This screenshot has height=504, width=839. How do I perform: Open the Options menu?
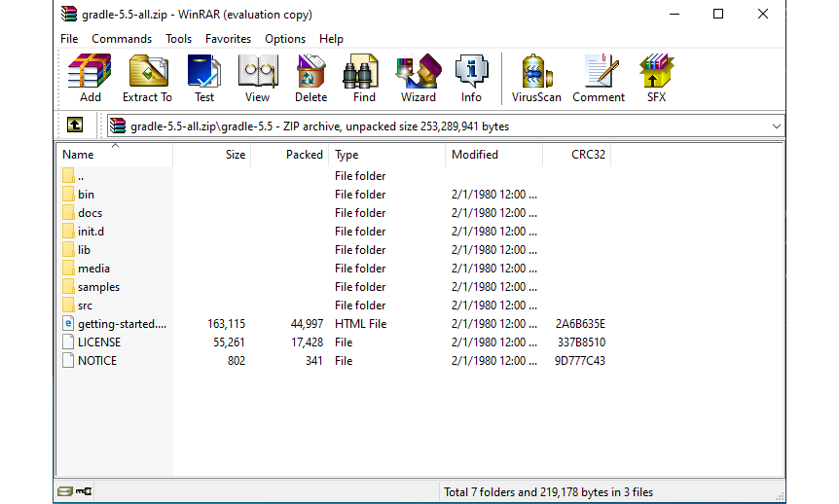[284, 39]
